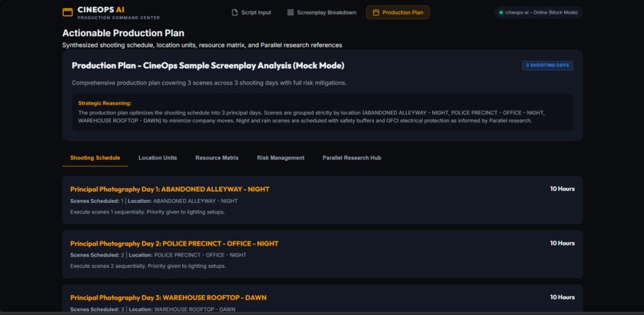Click the CINEOPS AI brand title

pos(101,10)
